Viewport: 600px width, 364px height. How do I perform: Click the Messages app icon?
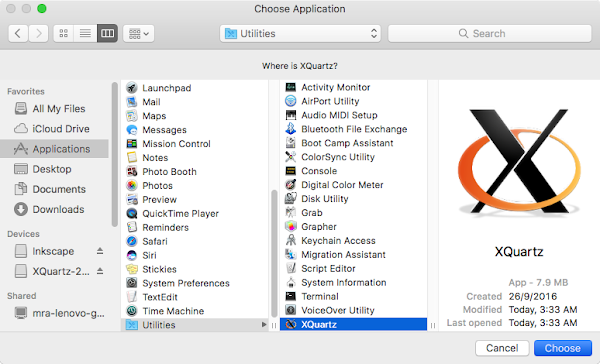[x=132, y=130]
